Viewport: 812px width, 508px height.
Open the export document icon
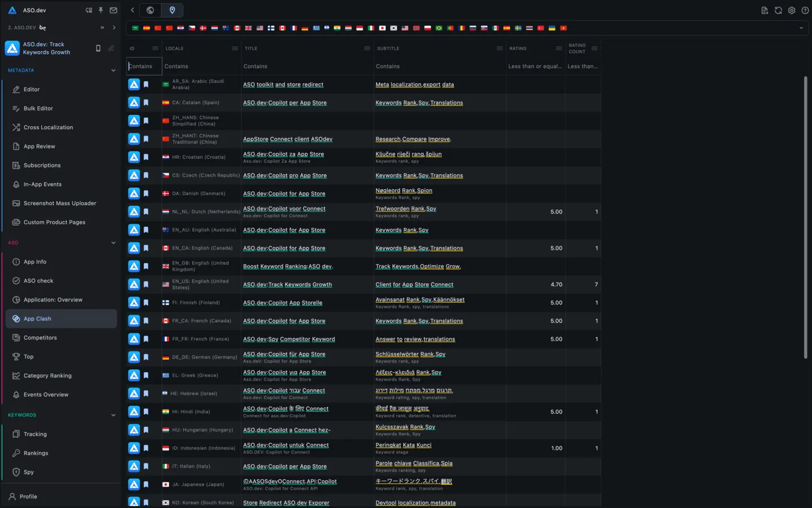click(x=765, y=10)
